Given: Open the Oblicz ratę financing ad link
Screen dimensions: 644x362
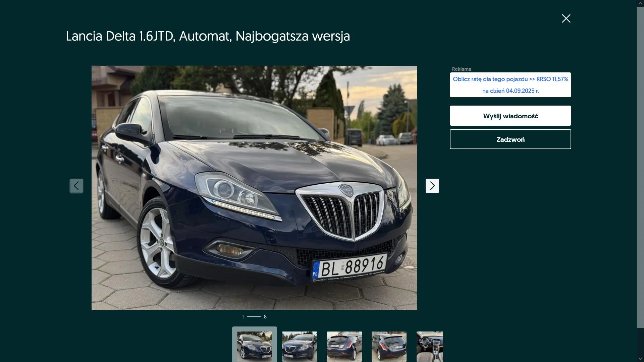Looking at the screenshot, I should click(x=510, y=85).
